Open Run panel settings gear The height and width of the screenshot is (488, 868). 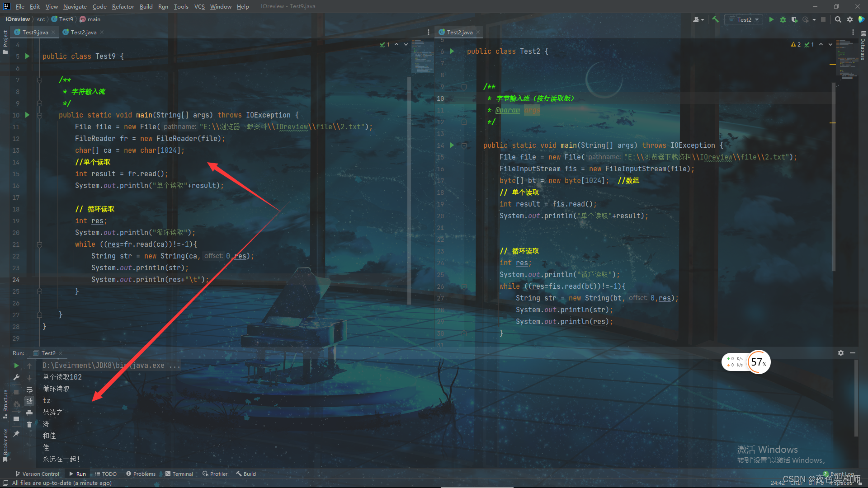[x=841, y=353]
